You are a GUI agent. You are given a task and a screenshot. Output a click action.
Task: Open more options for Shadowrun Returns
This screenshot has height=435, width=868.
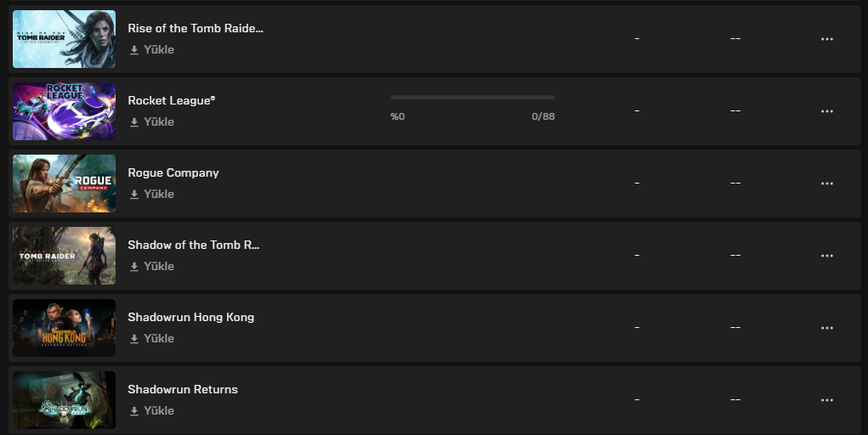[x=827, y=400]
